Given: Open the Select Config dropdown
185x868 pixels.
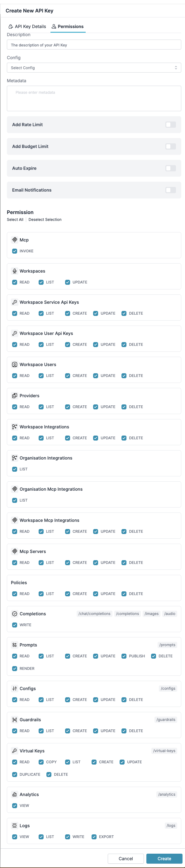Looking at the screenshot, I should pyautogui.click(x=94, y=67).
